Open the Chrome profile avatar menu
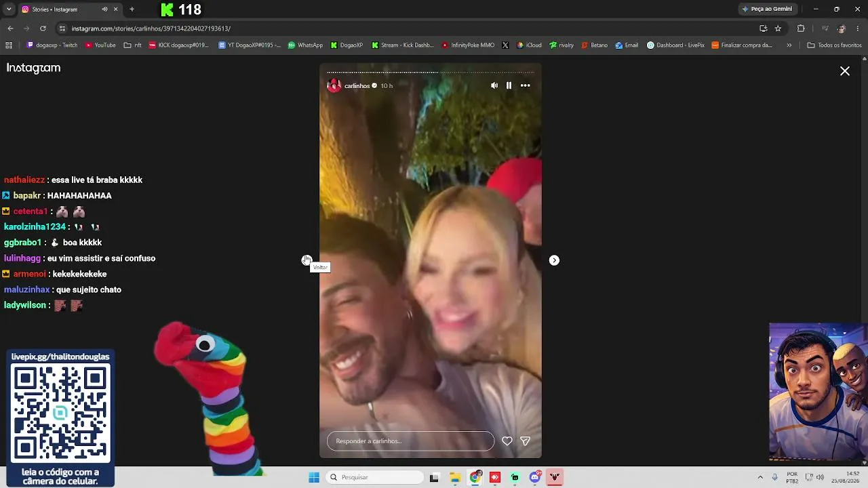Screen dimensions: 868x488 (x=842, y=28)
